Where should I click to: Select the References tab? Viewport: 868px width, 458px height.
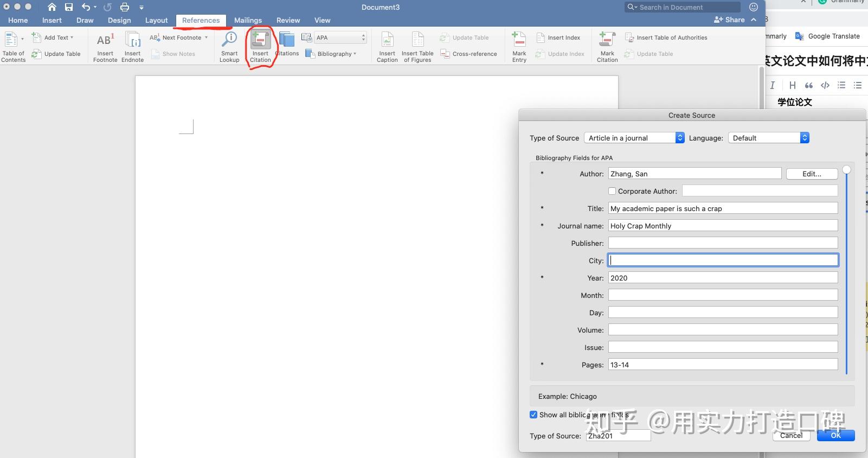tap(201, 20)
